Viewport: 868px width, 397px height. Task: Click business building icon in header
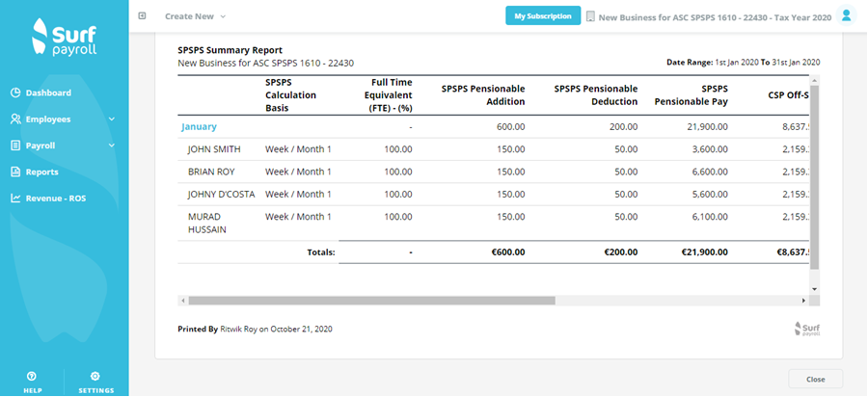pos(590,16)
